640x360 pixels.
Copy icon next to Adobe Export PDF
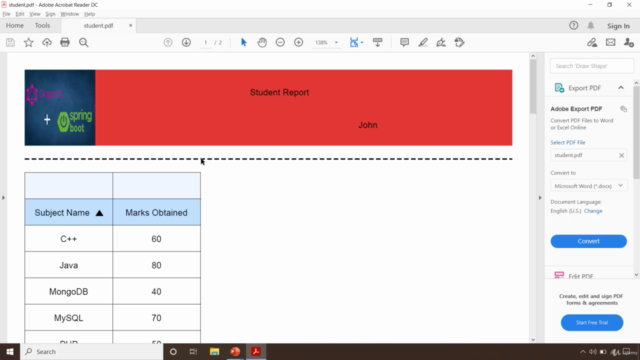[623, 109]
